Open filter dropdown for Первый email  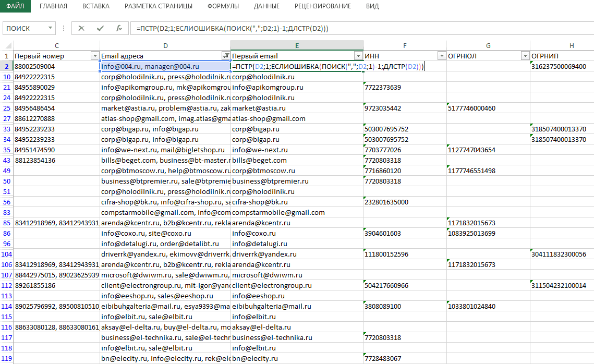point(358,56)
